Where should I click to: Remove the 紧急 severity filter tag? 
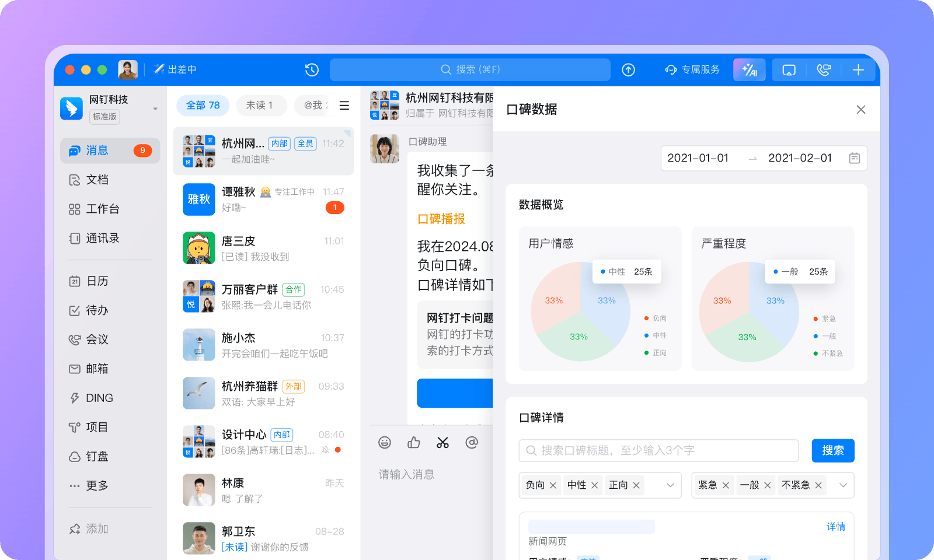[x=726, y=485]
